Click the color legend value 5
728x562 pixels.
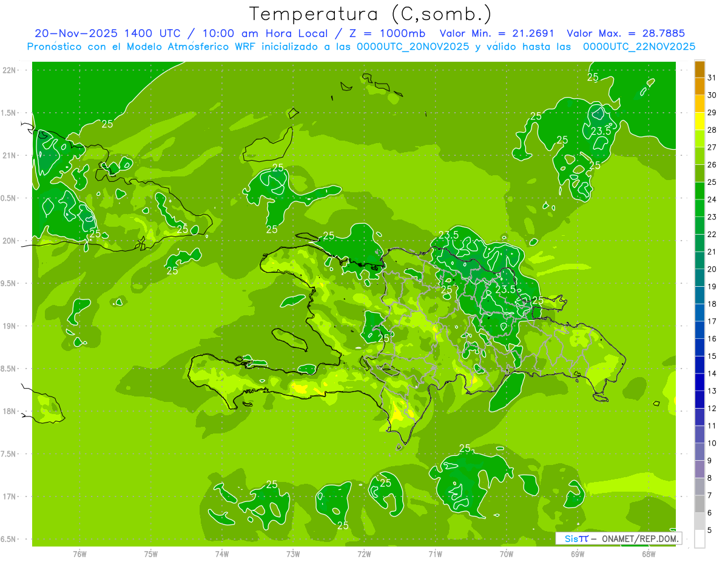710,530
